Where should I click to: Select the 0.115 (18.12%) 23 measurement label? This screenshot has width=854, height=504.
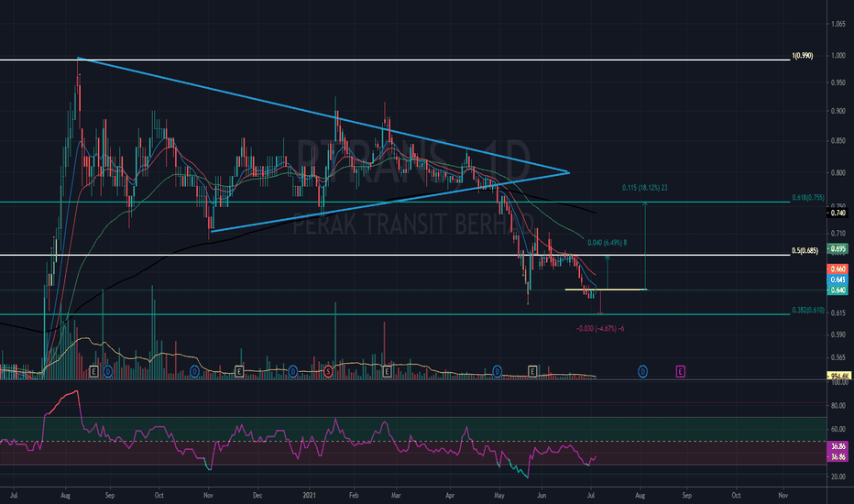[645, 188]
